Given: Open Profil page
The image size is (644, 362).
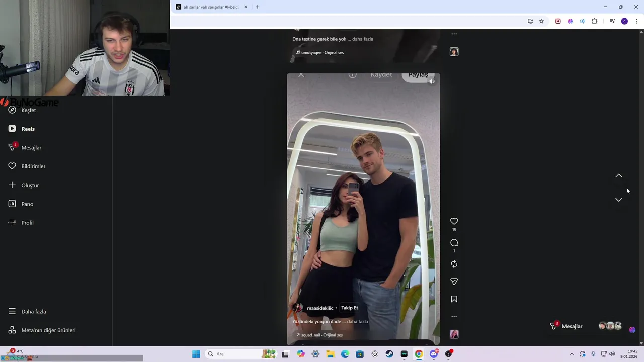Looking at the screenshot, I should (21, 223).
